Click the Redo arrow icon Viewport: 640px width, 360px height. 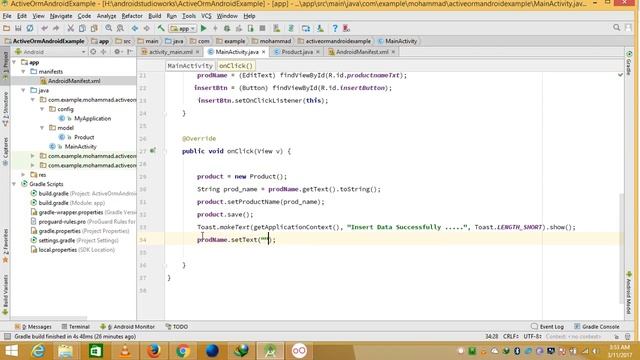coord(56,28)
